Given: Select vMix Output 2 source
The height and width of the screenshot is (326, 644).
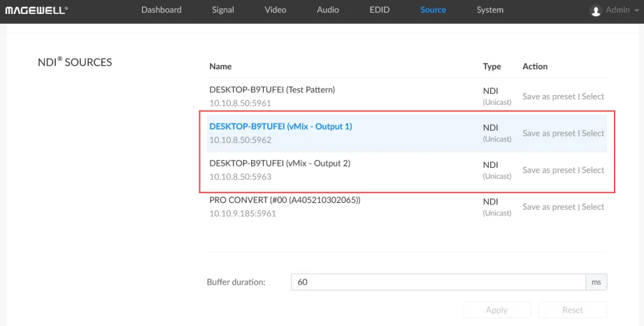Looking at the screenshot, I should tap(593, 170).
